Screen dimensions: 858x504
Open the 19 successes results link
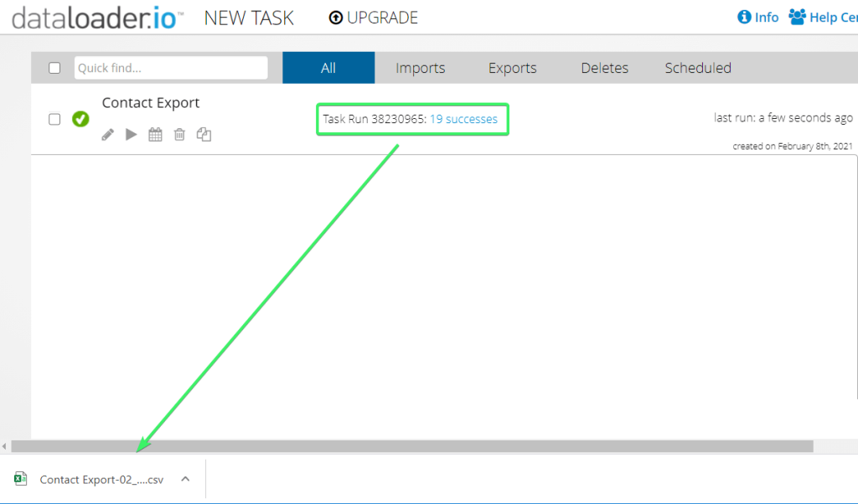coord(463,119)
